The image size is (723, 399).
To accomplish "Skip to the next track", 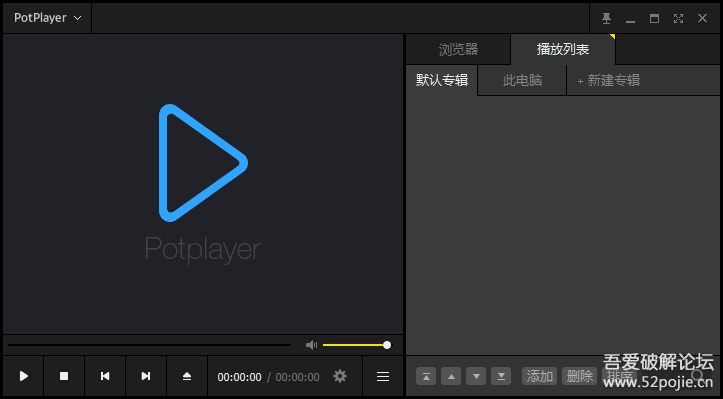I will tap(146, 376).
